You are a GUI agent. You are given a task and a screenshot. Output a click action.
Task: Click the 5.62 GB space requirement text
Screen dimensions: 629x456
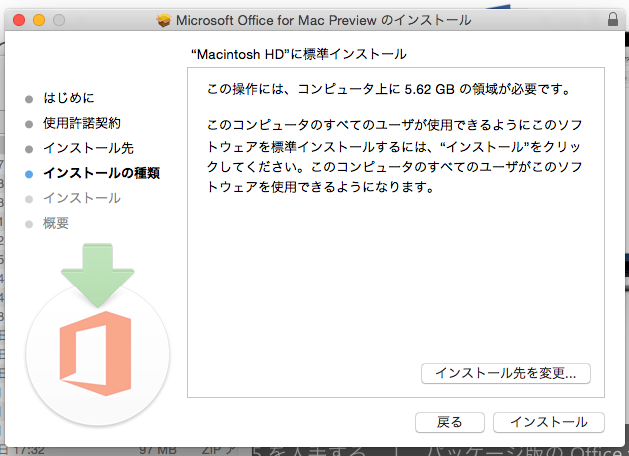(x=429, y=89)
